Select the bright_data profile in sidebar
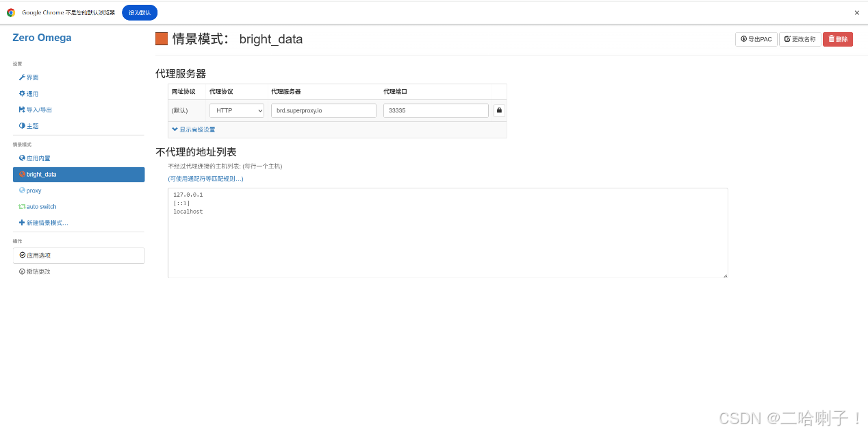 (79, 175)
